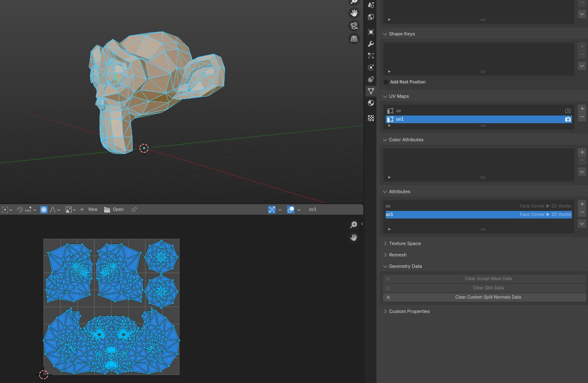Enable the Add Rest Position checkbox
Screen dimensions: 588x383
point(386,82)
